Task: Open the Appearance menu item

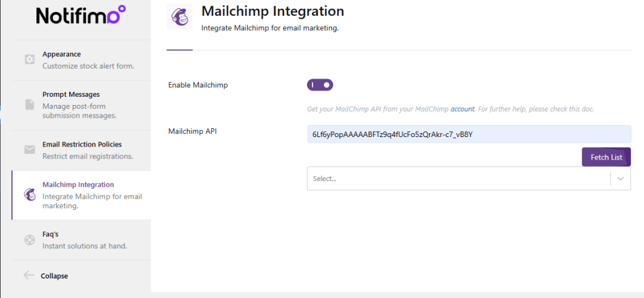Action: (81, 60)
